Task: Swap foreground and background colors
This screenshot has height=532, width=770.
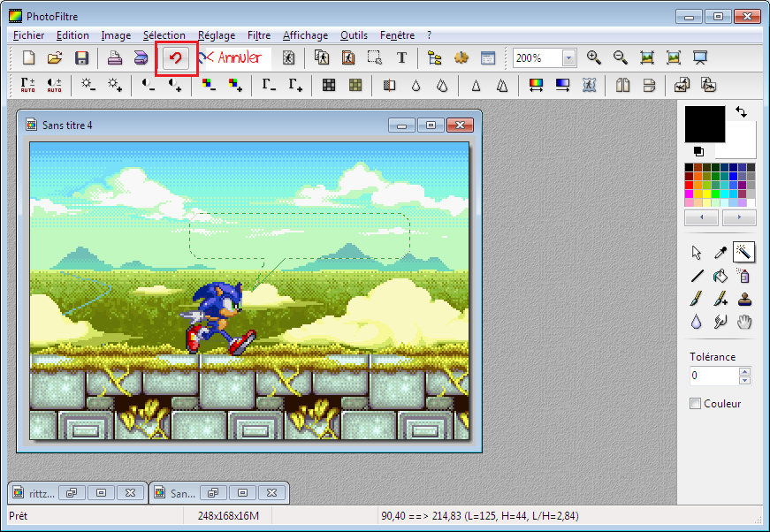Action: pos(741,112)
